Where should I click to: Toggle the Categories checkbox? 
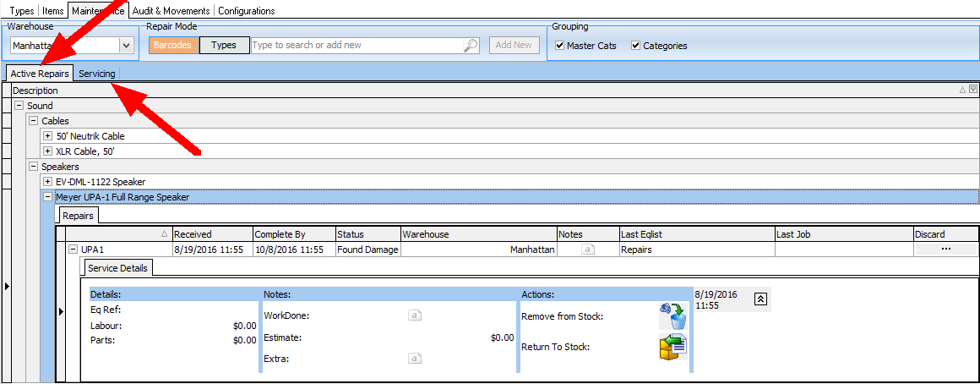[636, 46]
